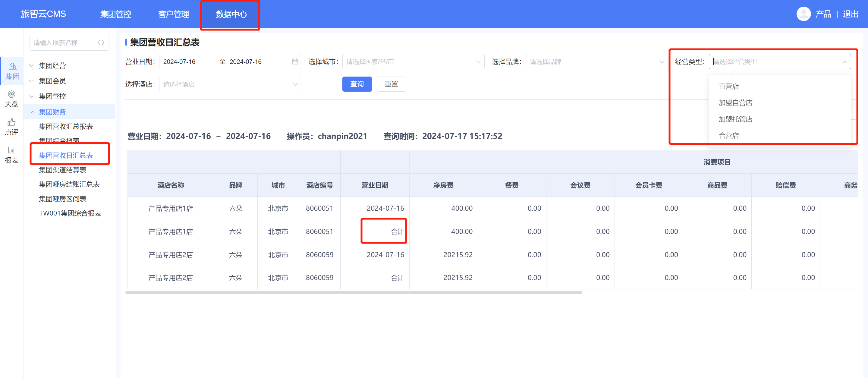Choose 加盟托管店 option

[x=780, y=119]
